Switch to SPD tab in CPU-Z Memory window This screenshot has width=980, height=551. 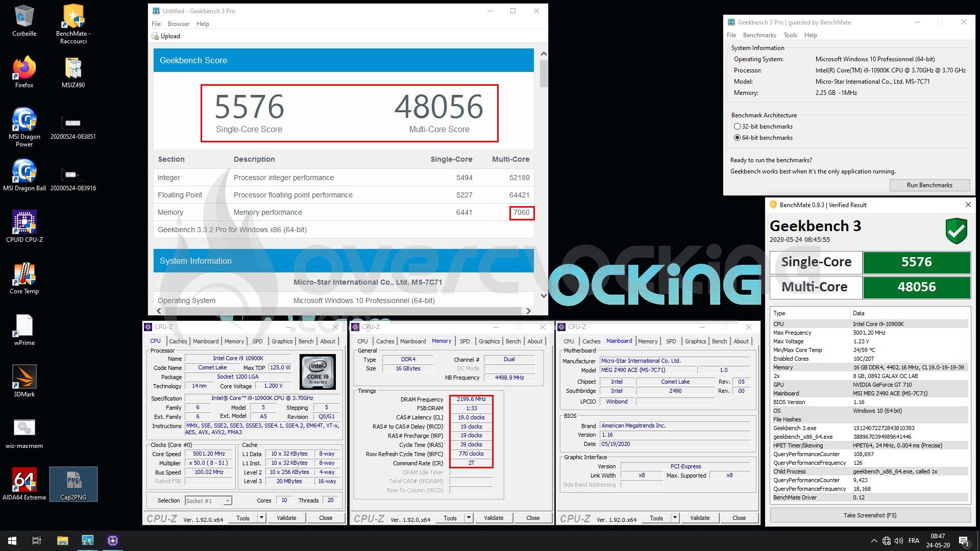pos(465,341)
